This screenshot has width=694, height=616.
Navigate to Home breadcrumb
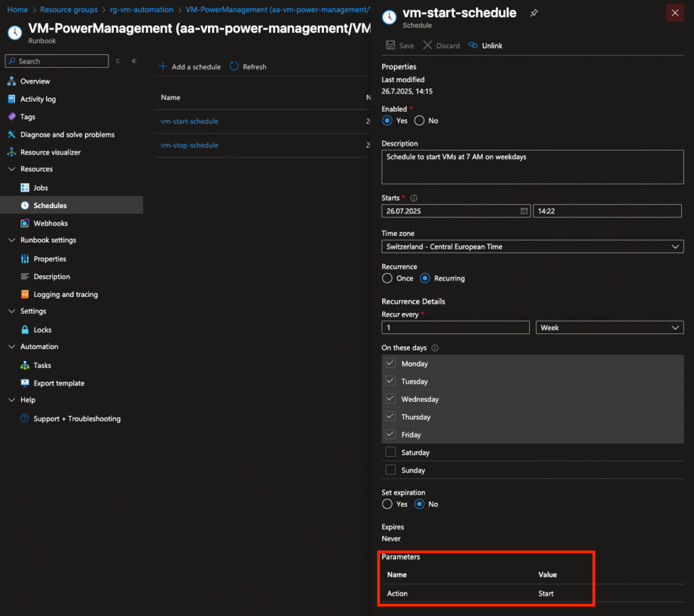[x=18, y=9]
